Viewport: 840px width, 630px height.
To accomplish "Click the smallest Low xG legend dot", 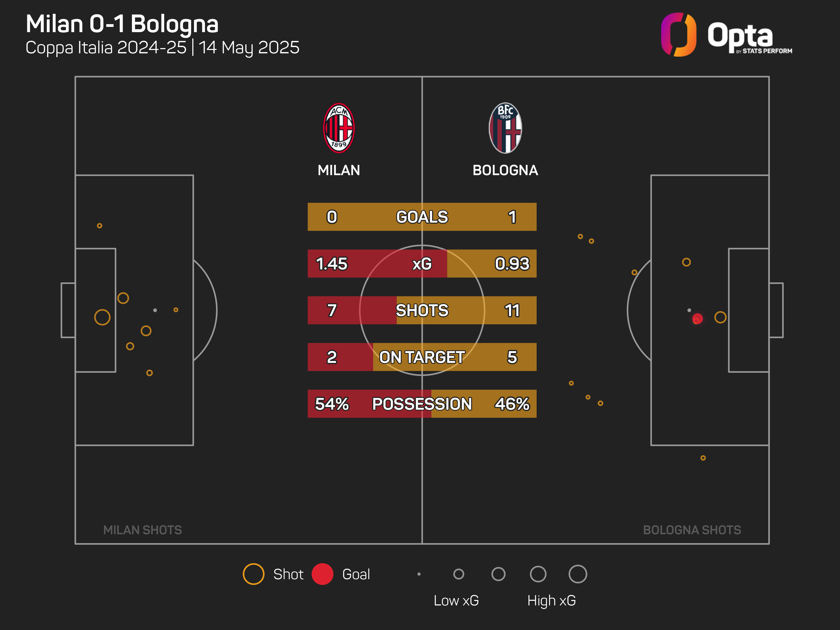I will (419, 574).
